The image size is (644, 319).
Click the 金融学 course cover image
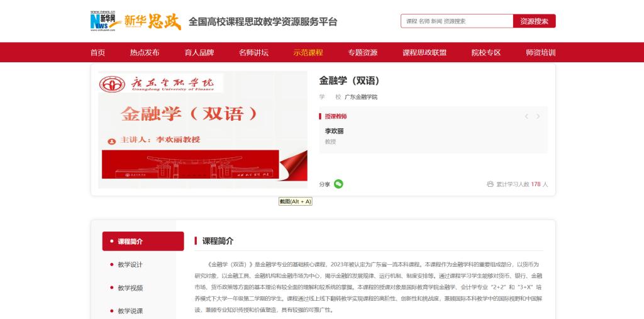(x=203, y=130)
